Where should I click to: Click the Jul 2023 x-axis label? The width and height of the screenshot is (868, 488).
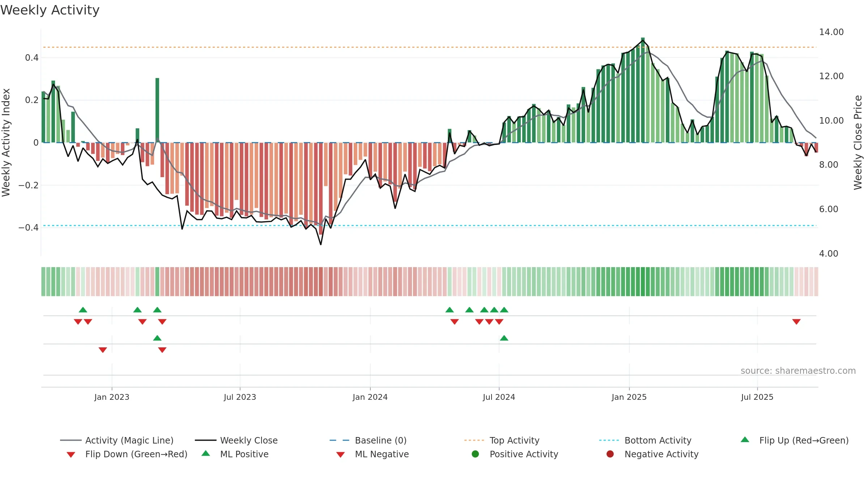(240, 397)
